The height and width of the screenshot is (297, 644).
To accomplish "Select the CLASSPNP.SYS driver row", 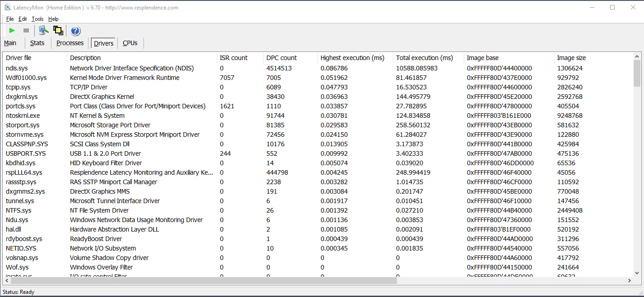I will coord(318,144).
